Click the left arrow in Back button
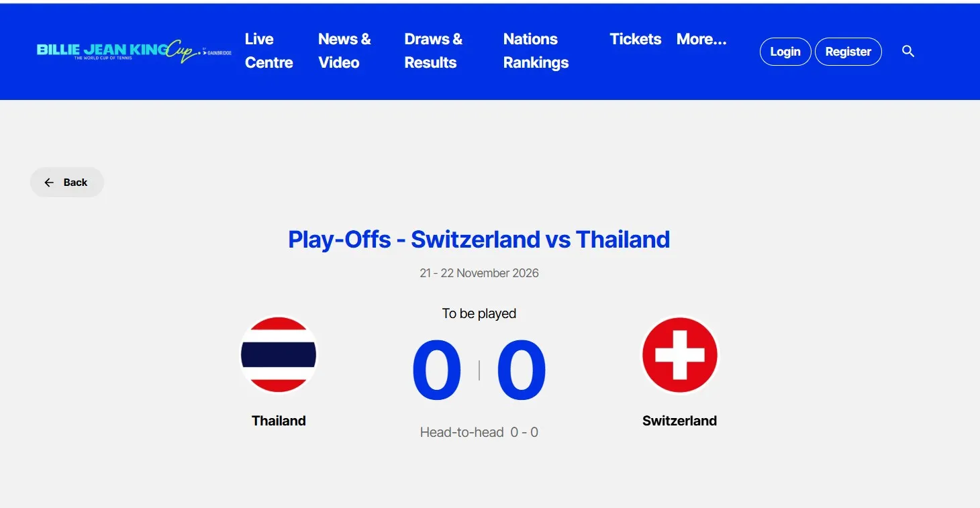980x508 pixels. point(49,183)
